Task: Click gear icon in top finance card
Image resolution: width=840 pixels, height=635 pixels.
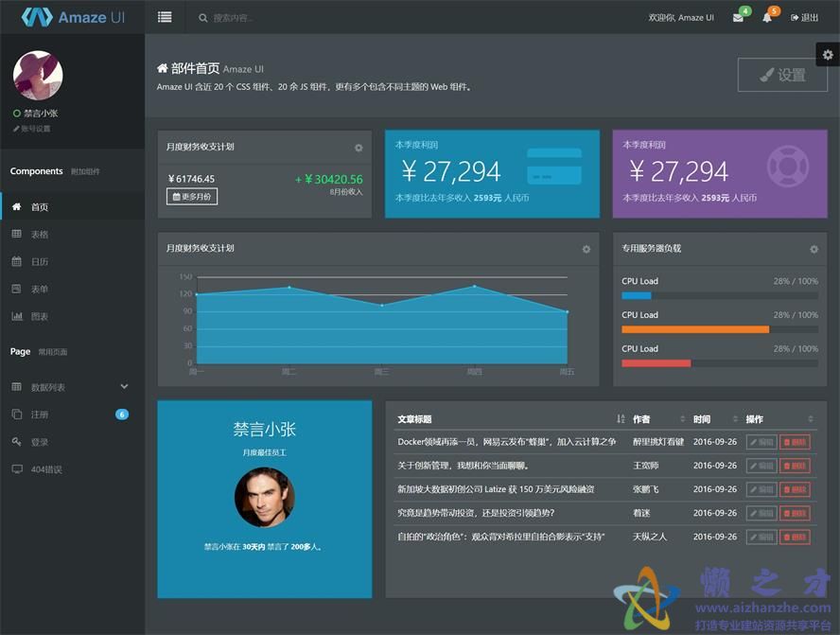Action: [359, 148]
